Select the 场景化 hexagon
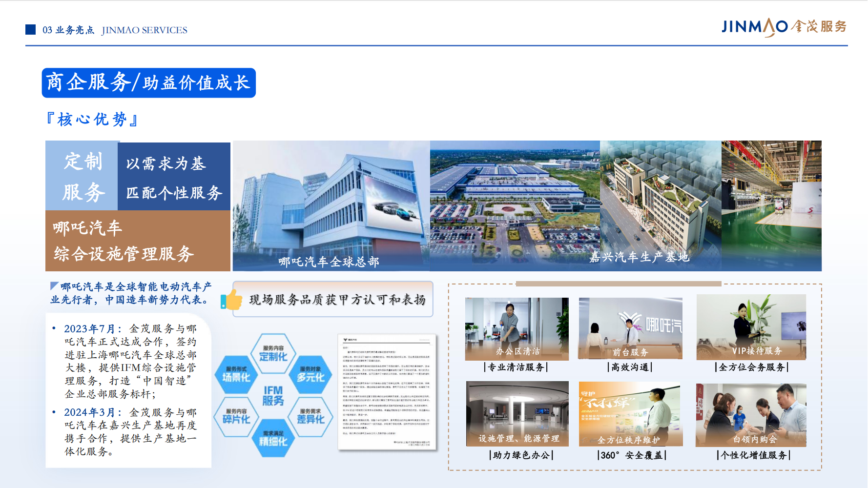 (x=236, y=374)
